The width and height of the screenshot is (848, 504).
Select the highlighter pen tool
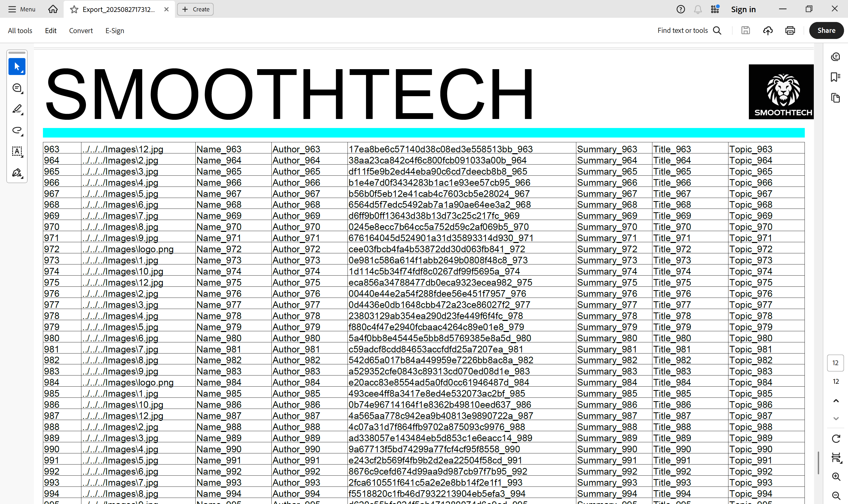(x=17, y=109)
